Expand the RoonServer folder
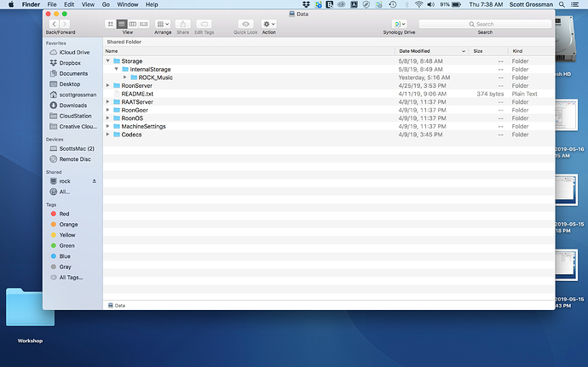This screenshot has height=367, width=588. (107, 85)
